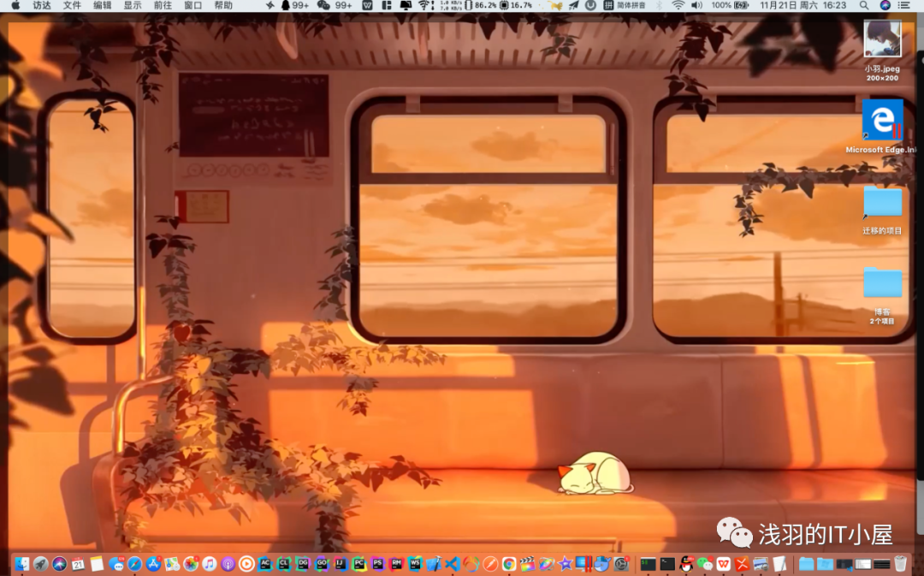Click the Siri icon in menu bar
Viewport: 924px width, 576px height.
(x=885, y=5)
